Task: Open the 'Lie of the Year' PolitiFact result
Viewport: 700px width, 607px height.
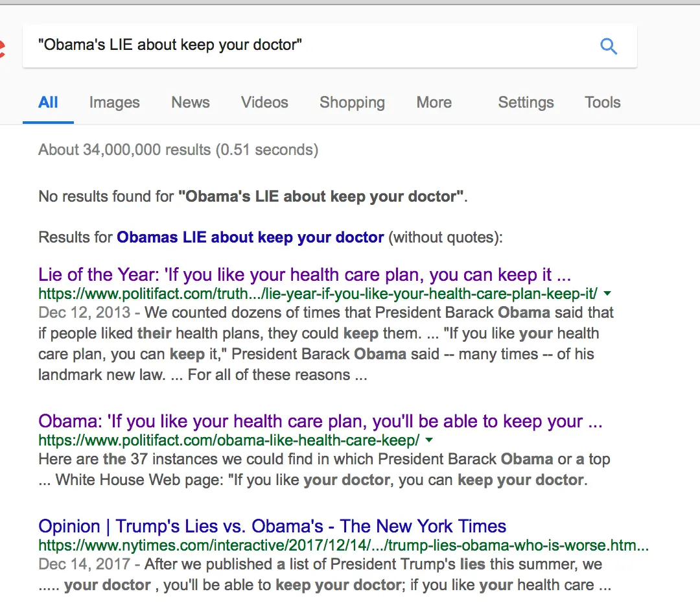Action: [x=305, y=274]
